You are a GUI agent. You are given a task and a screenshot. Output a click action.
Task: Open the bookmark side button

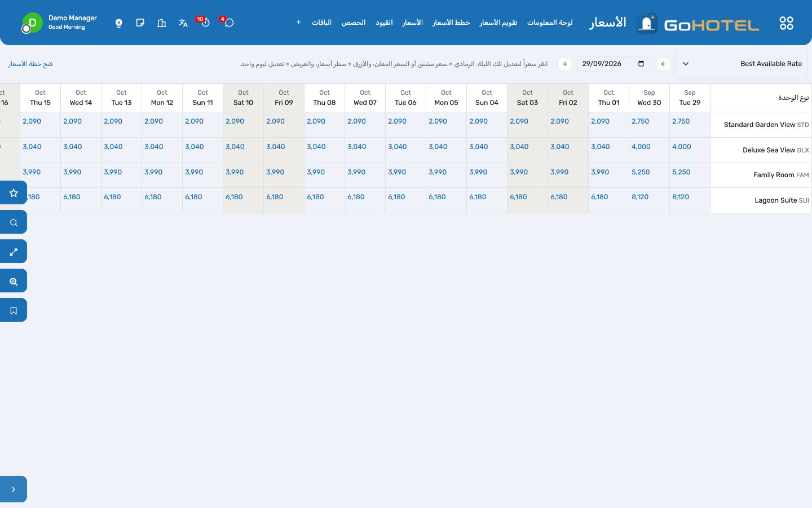(x=14, y=310)
